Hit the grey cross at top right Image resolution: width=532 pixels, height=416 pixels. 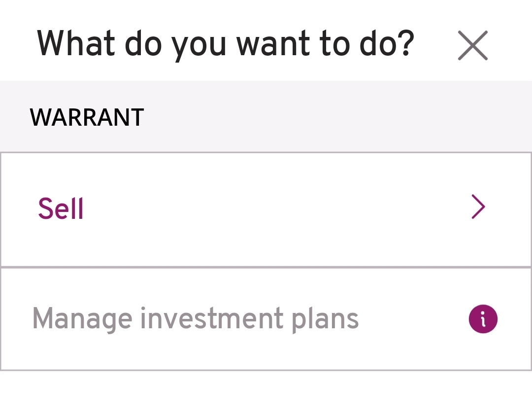point(472,45)
